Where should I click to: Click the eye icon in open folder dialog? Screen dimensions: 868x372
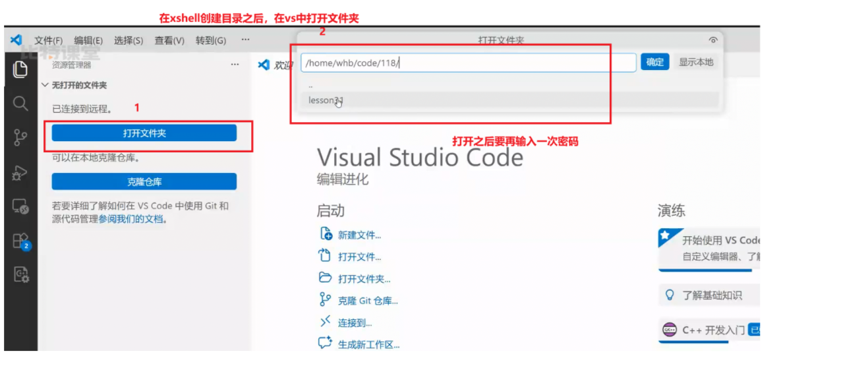[x=712, y=40]
